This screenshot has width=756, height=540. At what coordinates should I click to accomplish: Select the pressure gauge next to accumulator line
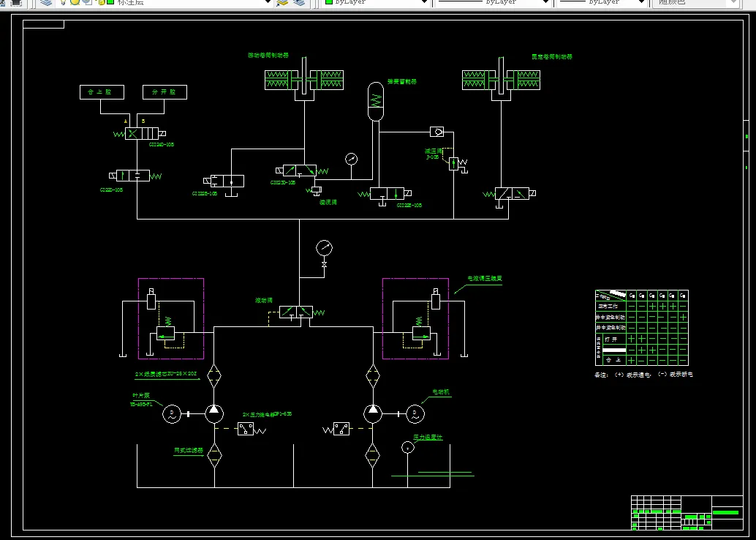352,159
